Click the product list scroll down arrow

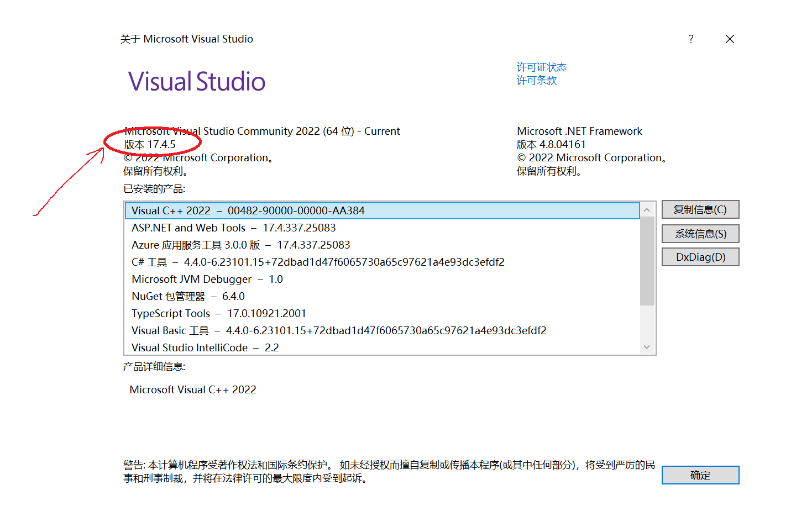tap(647, 347)
